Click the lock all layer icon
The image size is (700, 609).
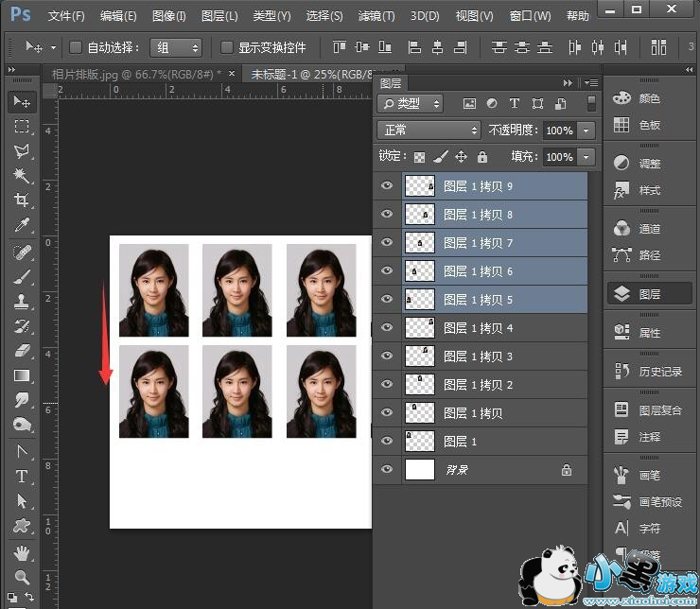pos(481,157)
